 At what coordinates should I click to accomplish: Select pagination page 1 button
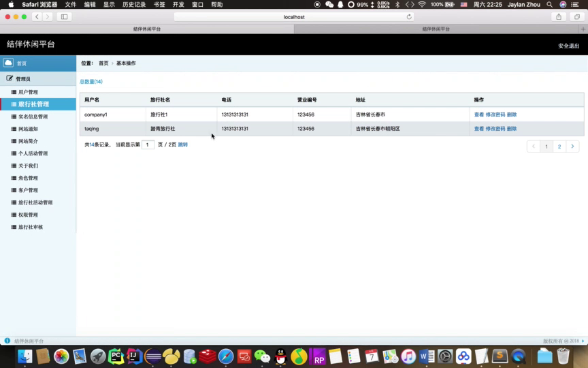pyautogui.click(x=546, y=147)
